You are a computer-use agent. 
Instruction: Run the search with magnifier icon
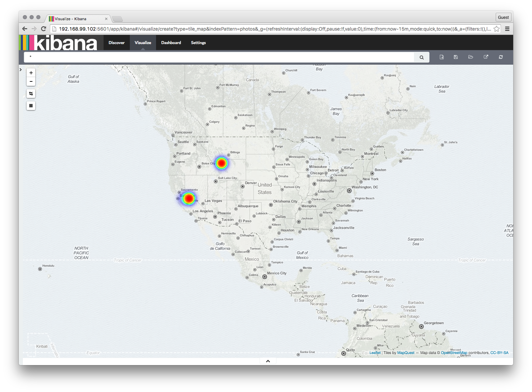click(422, 58)
